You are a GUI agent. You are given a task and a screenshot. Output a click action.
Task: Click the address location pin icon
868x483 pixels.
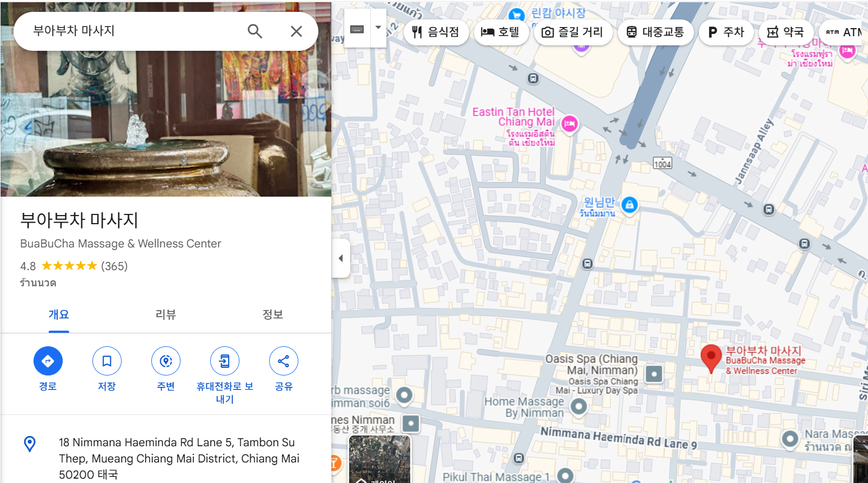[x=30, y=444]
